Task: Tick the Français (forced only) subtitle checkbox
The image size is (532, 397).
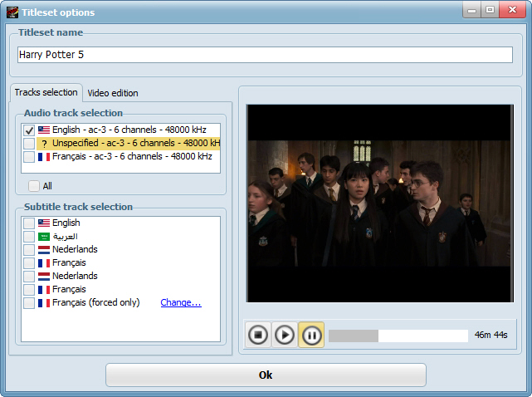Action: [29, 302]
